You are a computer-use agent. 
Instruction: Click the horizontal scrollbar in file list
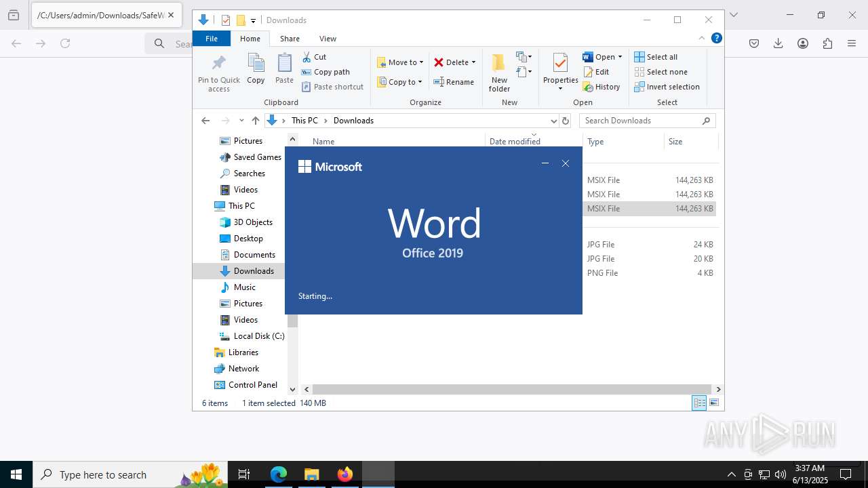coord(512,389)
